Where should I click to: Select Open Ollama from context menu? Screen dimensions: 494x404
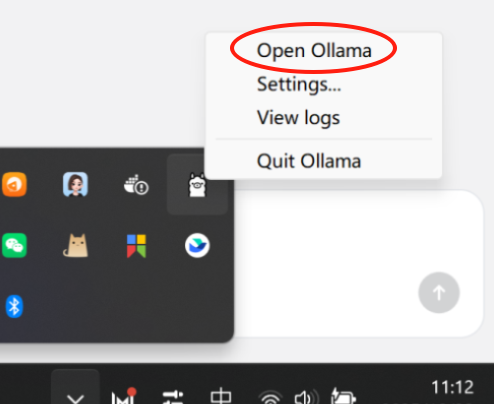[314, 51]
